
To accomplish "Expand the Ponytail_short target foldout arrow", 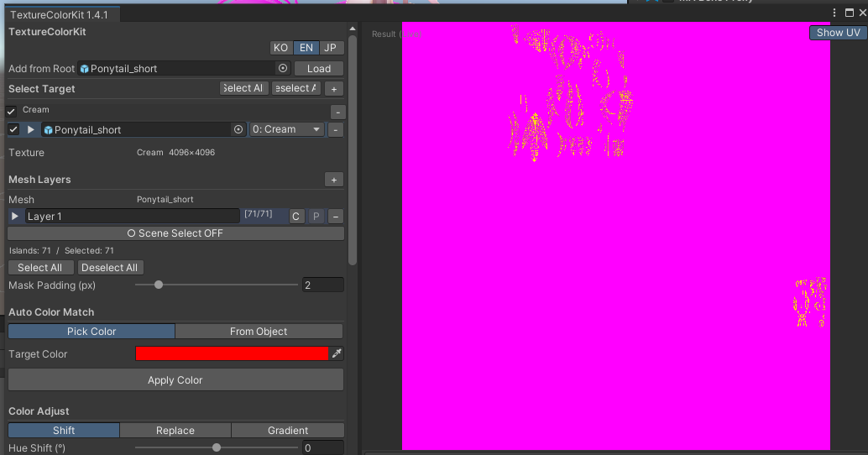I will coord(31,129).
